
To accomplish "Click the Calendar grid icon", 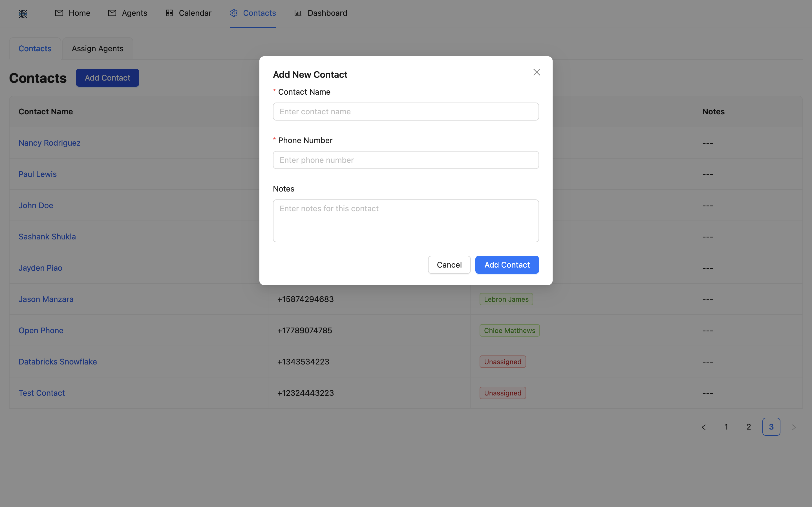I will [x=169, y=13].
